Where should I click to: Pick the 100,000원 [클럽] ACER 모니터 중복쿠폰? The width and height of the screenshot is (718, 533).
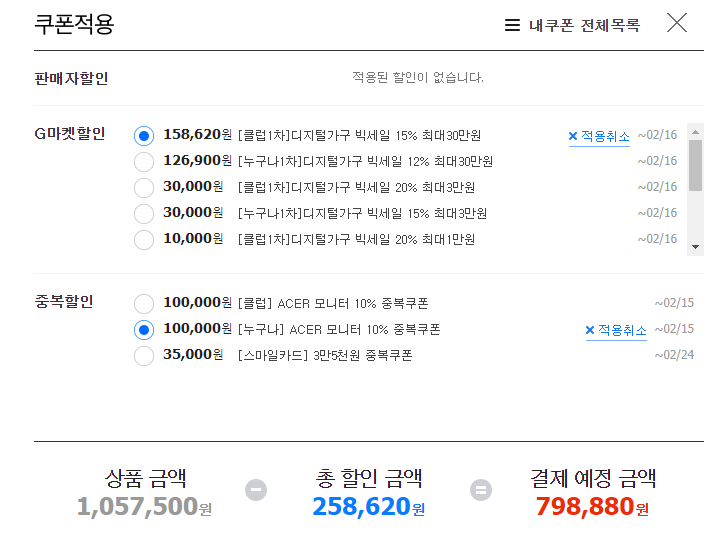coord(144,304)
